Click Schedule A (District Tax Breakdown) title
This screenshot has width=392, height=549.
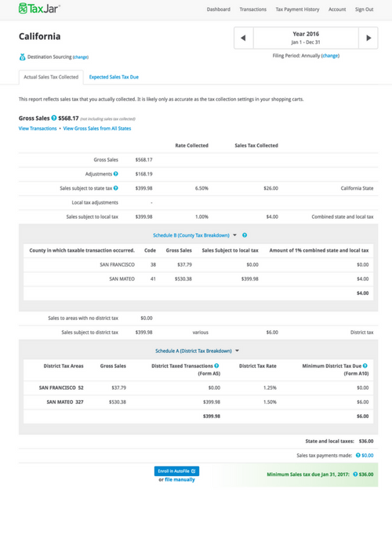coord(194,351)
